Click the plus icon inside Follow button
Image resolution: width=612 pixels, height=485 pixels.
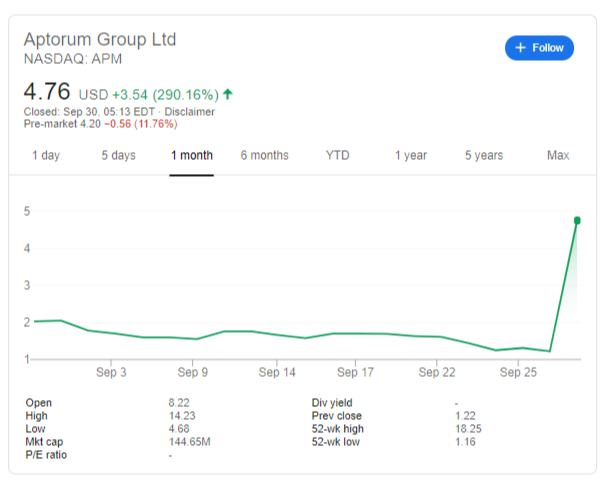[x=520, y=48]
